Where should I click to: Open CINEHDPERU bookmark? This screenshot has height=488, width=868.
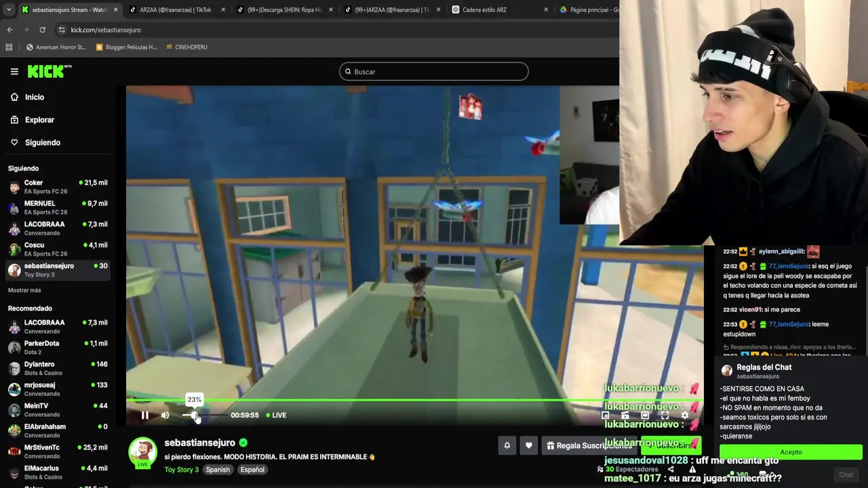(186, 47)
